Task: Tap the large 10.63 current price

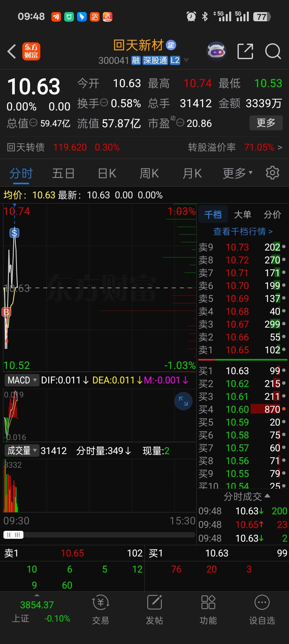Action: point(34,86)
